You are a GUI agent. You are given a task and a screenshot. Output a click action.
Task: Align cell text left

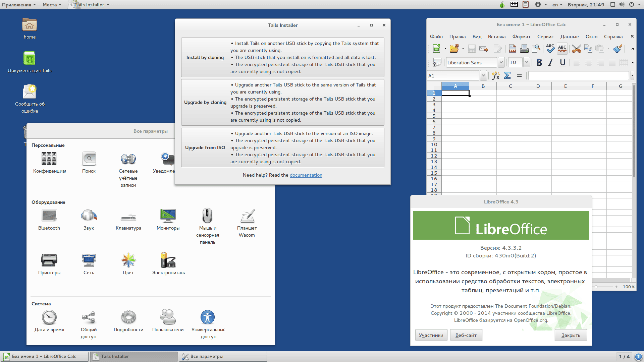577,63
